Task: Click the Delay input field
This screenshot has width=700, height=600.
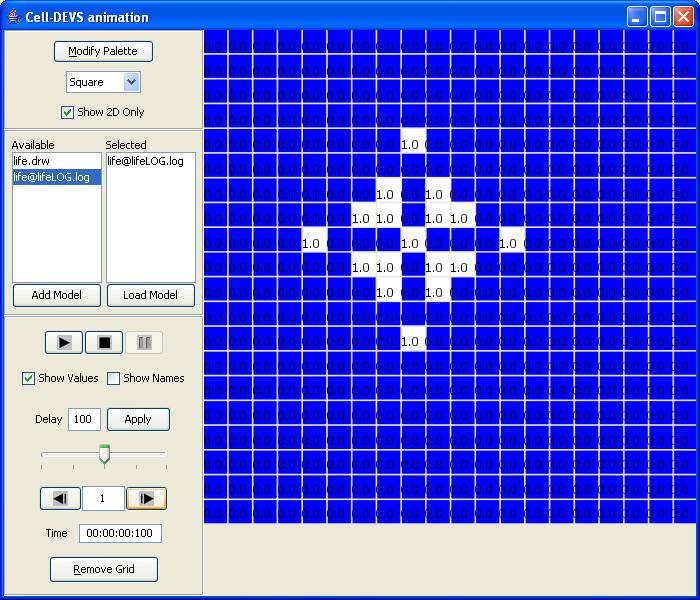Action: point(84,419)
